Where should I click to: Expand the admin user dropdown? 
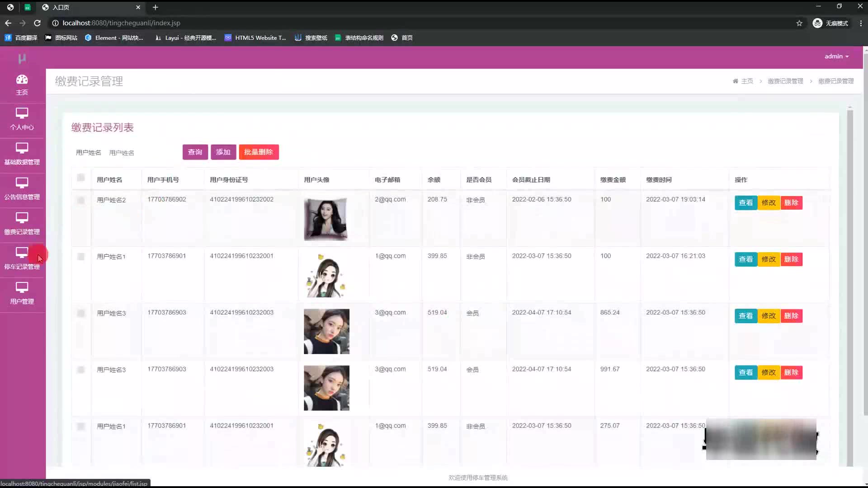coord(836,56)
